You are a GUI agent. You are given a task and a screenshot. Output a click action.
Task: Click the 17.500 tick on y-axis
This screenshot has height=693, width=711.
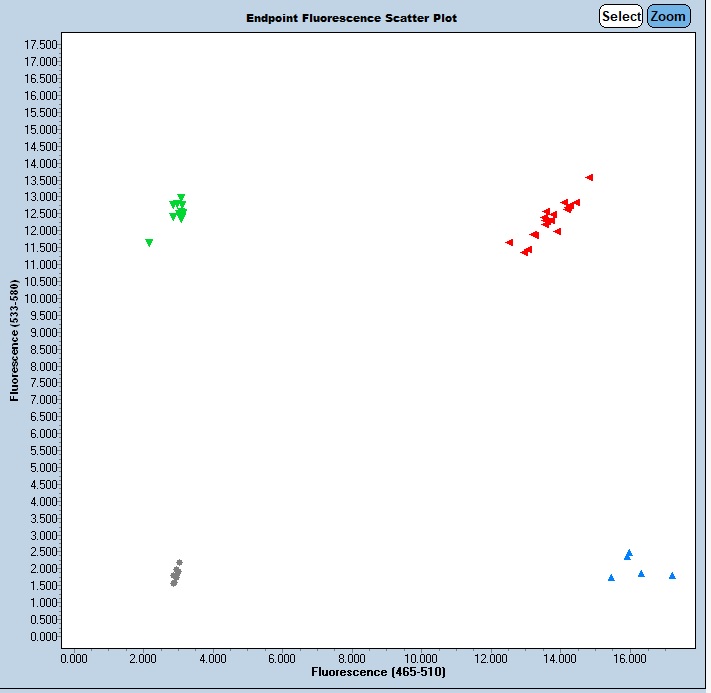click(x=40, y=45)
